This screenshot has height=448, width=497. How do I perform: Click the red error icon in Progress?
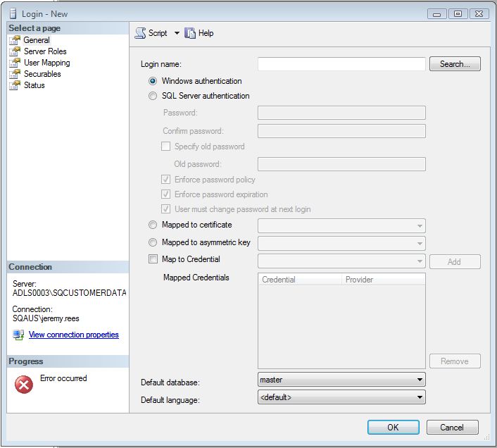pos(24,384)
